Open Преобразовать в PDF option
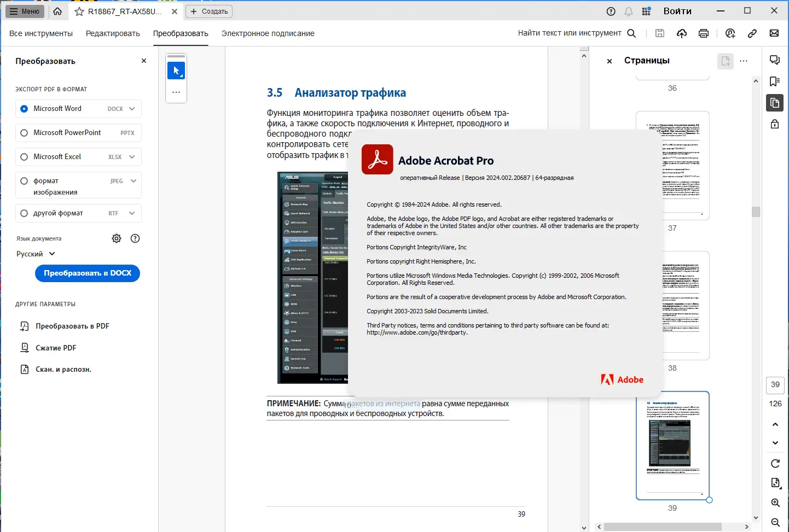Screen dimensions: 789x532 coord(65,326)
